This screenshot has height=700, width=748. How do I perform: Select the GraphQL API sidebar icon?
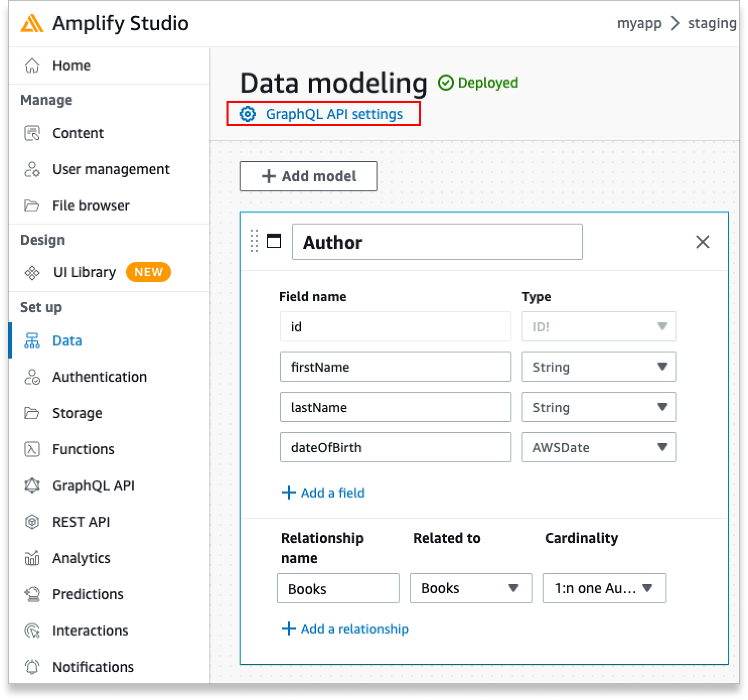(32, 485)
